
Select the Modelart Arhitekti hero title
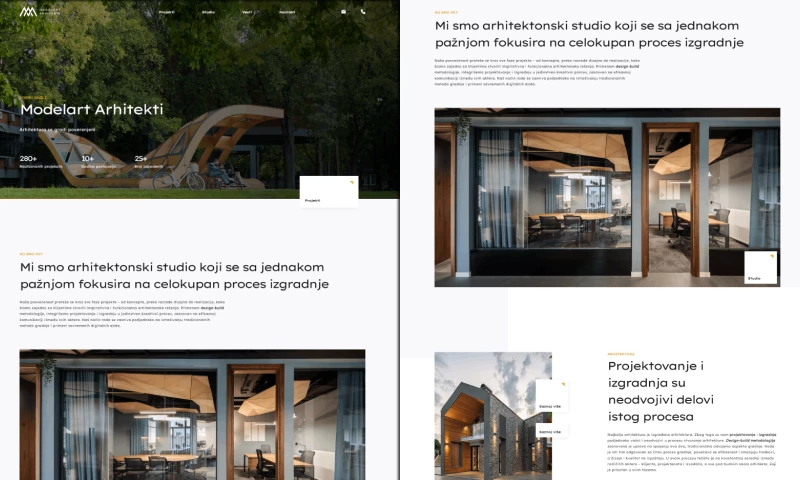coord(92,109)
